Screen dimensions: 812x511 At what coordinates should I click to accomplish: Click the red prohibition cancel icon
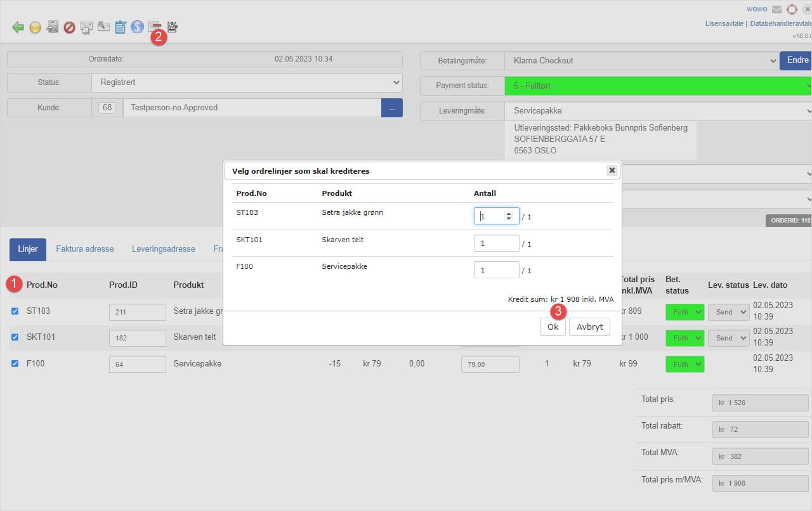[69, 27]
